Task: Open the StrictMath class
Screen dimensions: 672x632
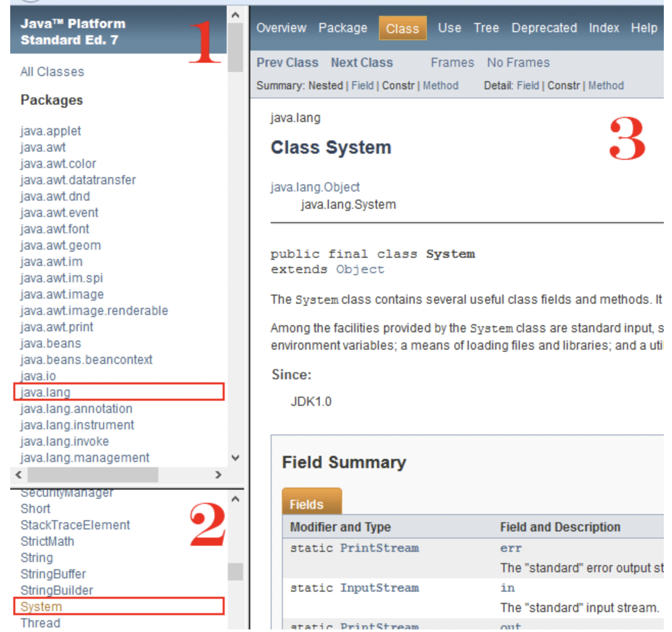Action: point(47,542)
